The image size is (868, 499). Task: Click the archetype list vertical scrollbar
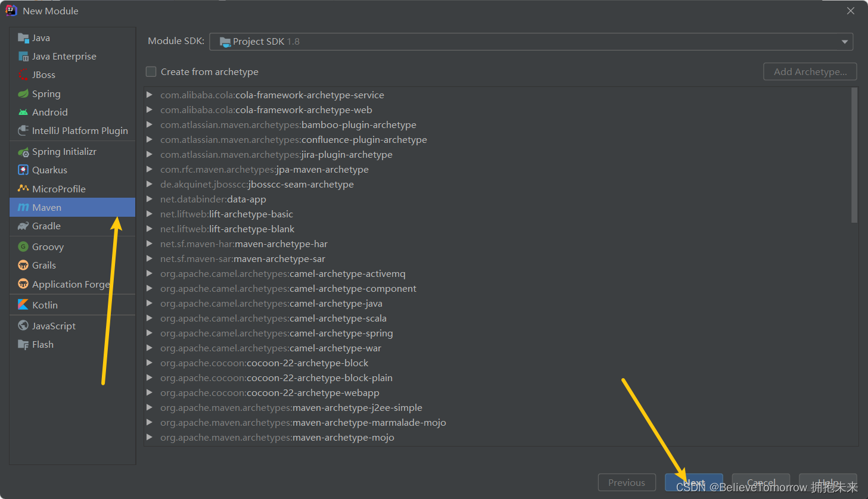click(x=854, y=155)
